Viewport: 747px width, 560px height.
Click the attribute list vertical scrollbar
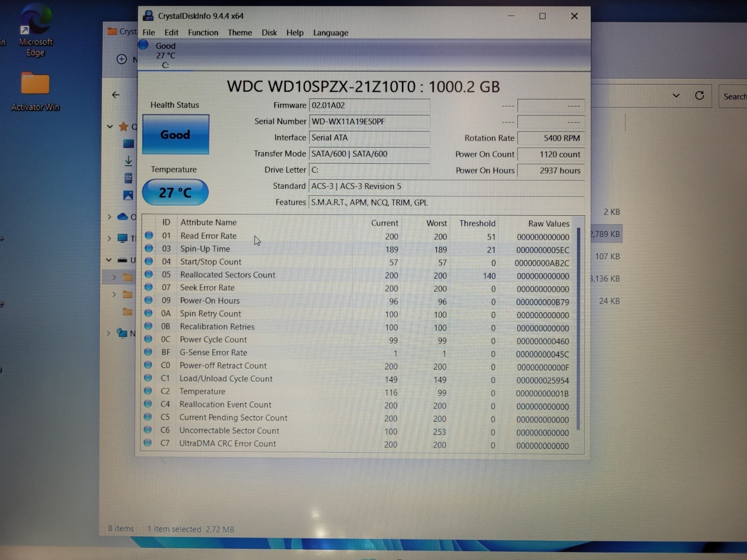[578, 328]
